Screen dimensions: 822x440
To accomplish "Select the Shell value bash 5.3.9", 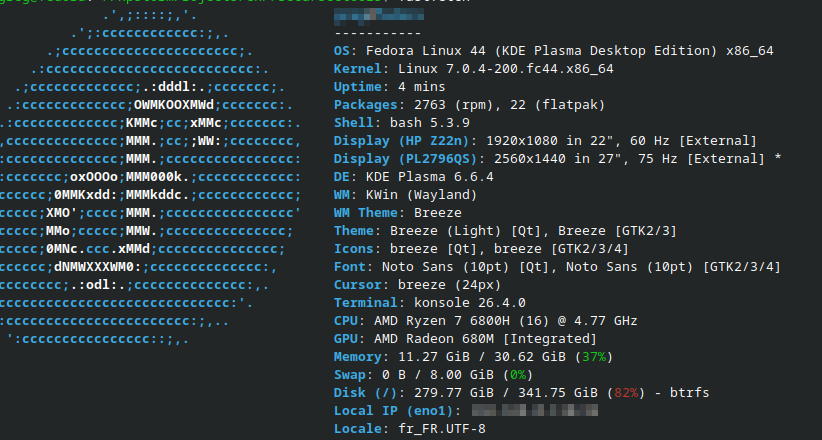I will tap(430, 123).
